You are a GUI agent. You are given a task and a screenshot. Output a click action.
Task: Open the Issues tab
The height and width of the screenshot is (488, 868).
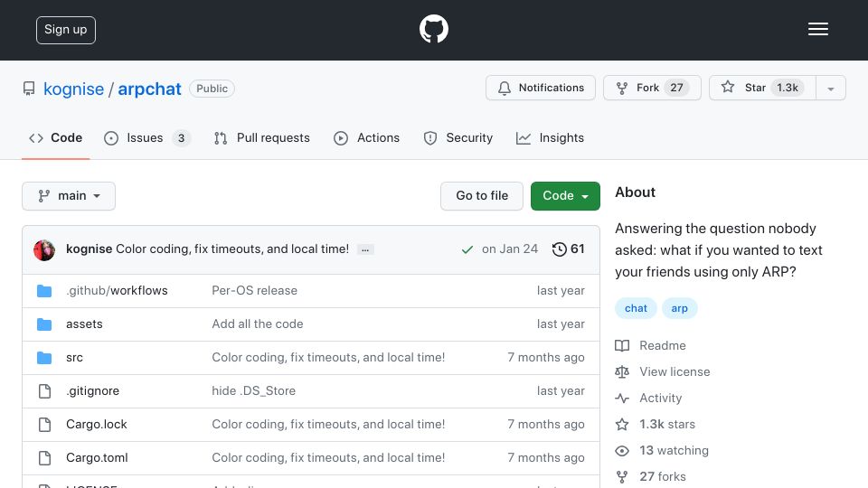click(x=147, y=137)
